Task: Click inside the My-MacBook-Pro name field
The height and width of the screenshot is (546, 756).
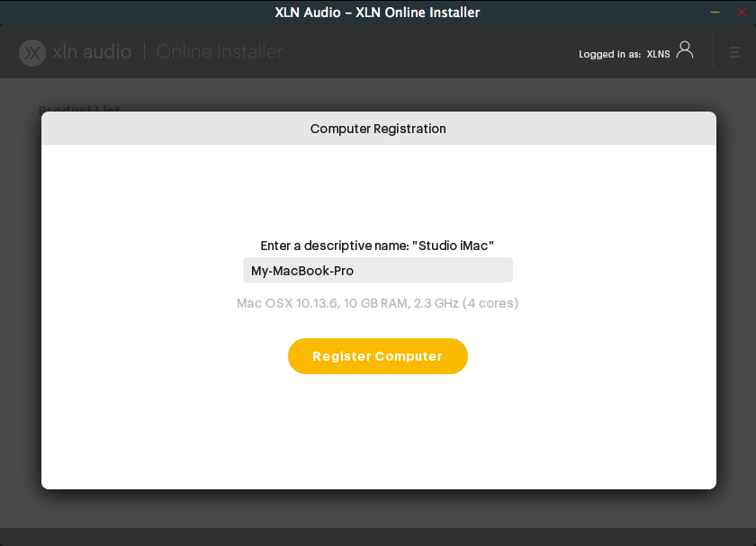Action: tap(378, 270)
